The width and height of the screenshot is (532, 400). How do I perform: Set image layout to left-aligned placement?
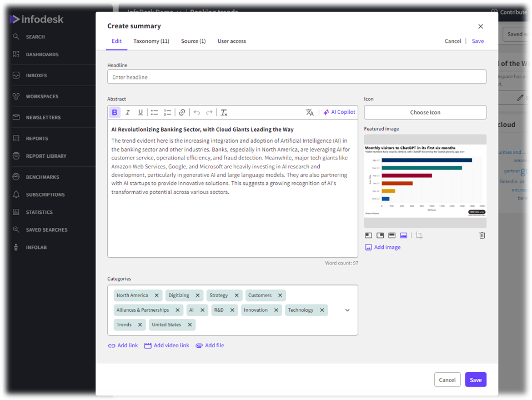coord(368,235)
